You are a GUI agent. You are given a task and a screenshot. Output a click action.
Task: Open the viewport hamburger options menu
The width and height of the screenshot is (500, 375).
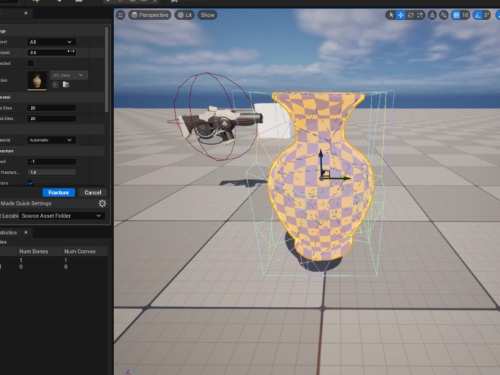[121, 15]
